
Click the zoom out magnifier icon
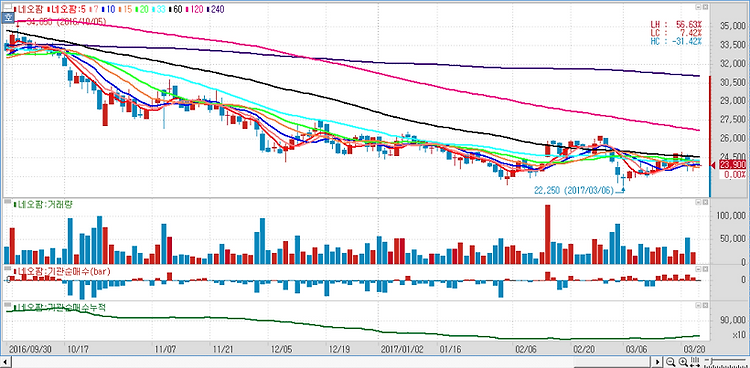coord(671,362)
